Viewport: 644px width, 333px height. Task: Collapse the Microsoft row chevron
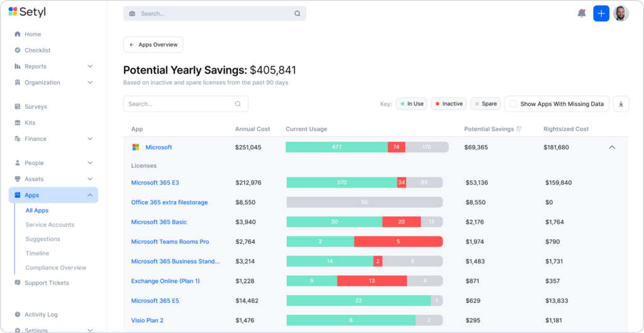(x=611, y=147)
